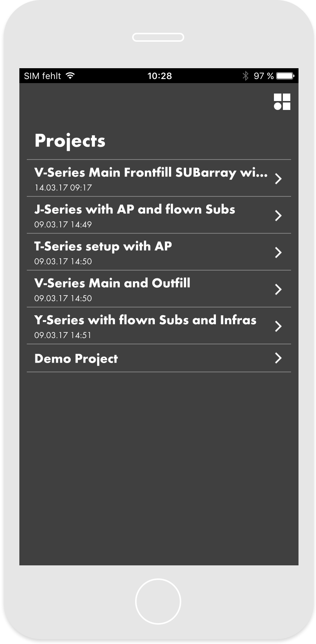
Task: Launch the Demo Project entry
Action: (x=76, y=359)
